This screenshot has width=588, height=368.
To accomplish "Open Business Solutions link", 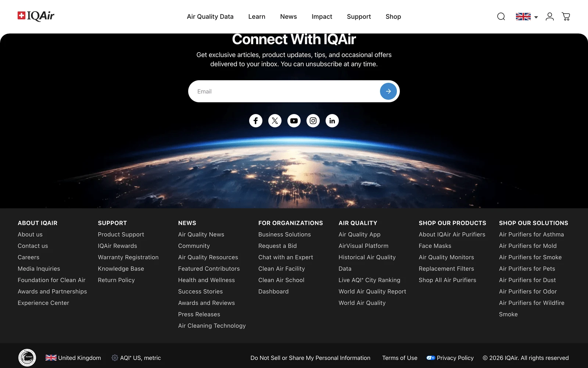I will click(284, 234).
